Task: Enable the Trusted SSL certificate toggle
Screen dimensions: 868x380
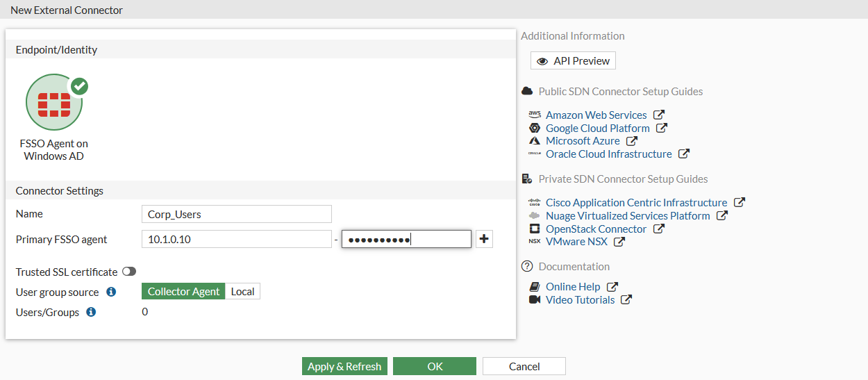Action: coord(129,272)
